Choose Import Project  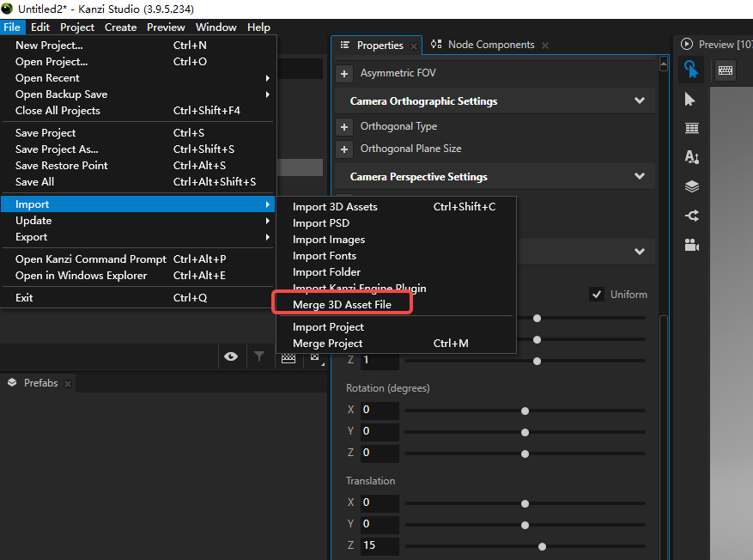pos(396,327)
